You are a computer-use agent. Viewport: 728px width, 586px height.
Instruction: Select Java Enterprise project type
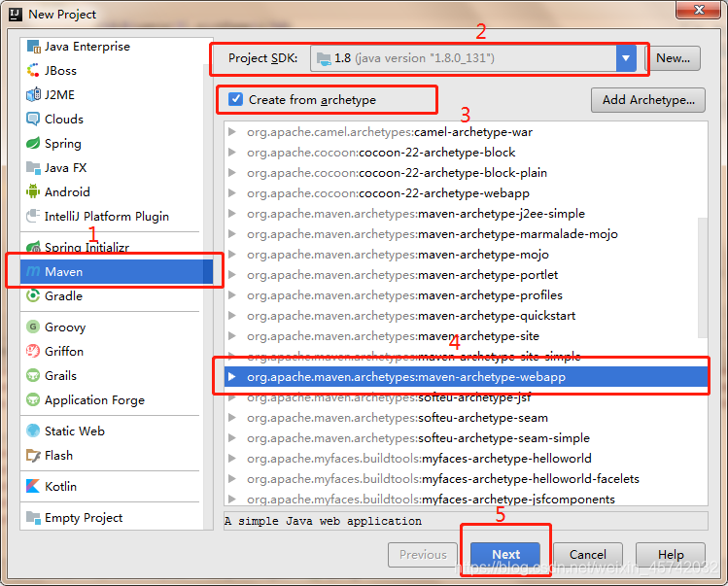pos(112,47)
